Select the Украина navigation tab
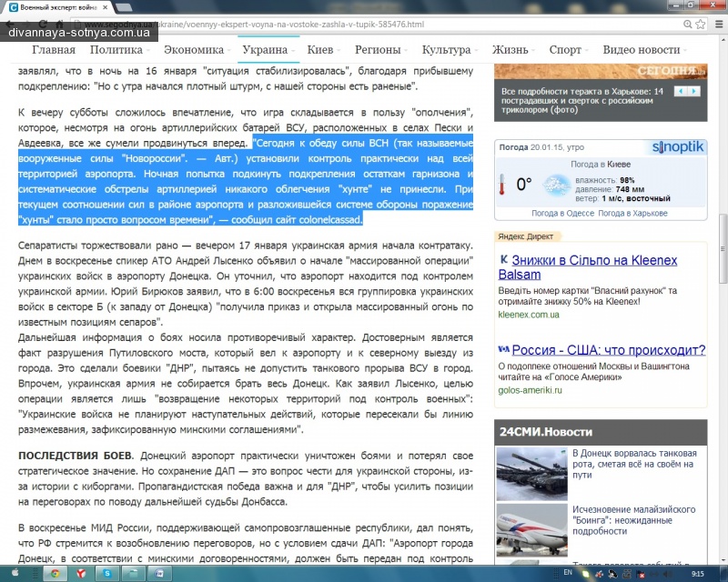 tap(265, 50)
